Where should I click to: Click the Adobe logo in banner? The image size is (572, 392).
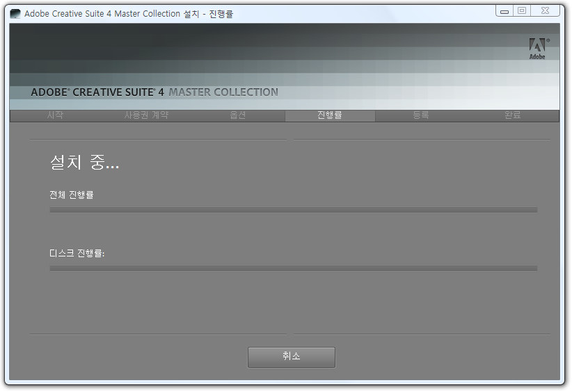click(x=539, y=49)
